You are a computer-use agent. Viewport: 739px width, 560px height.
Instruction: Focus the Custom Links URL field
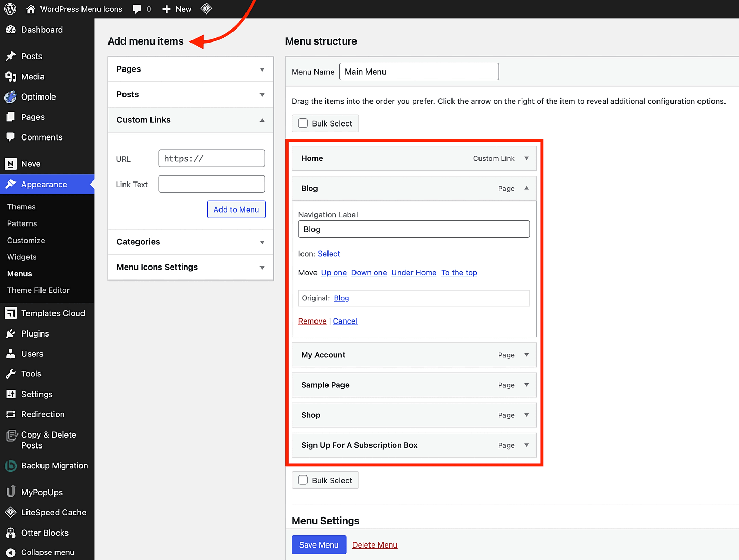[212, 159]
